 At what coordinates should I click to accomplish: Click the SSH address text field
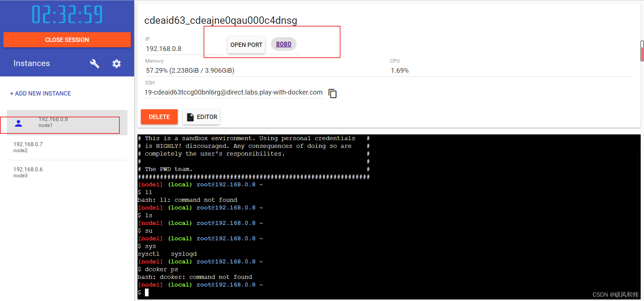coord(233,93)
